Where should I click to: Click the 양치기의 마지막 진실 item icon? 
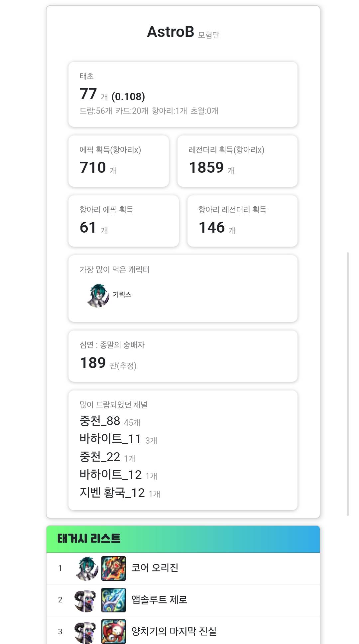[x=114, y=631]
